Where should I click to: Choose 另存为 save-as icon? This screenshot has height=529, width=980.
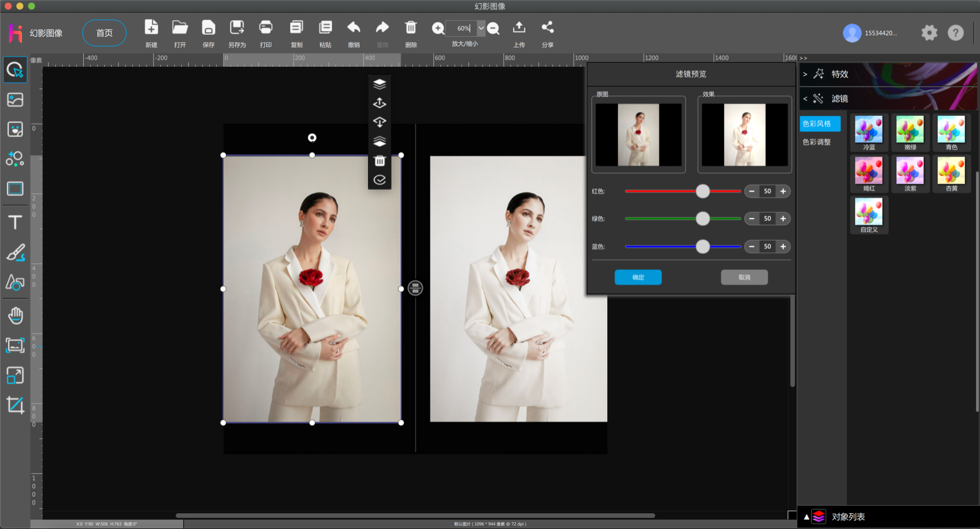click(237, 28)
